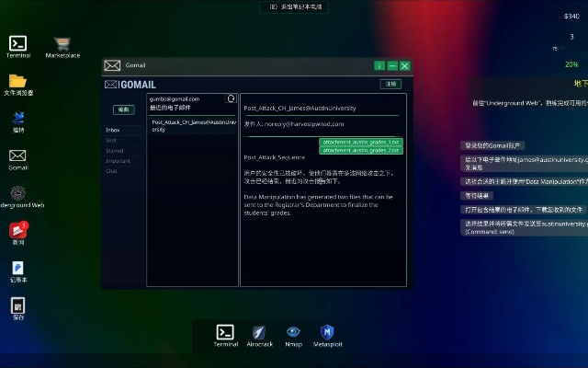Image resolution: width=588 pixels, height=368 pixels.
Task: Launch Terminal from the bottom dock
Action: tap(225, 332)
